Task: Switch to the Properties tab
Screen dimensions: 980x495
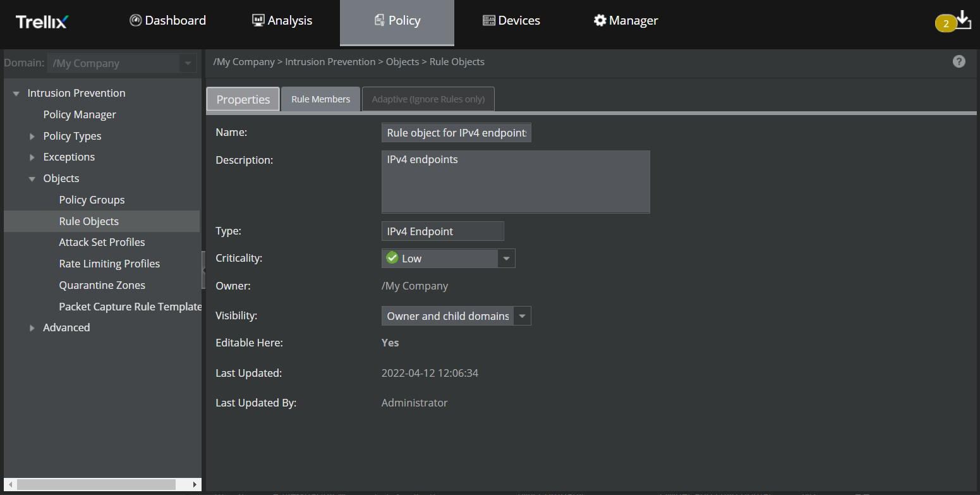Action: pyautogui.click(x=243, y=99)
